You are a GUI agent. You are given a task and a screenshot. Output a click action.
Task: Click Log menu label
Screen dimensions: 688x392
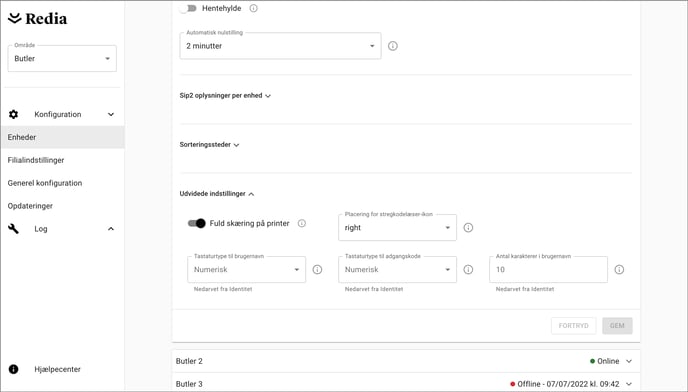point(41,229)
